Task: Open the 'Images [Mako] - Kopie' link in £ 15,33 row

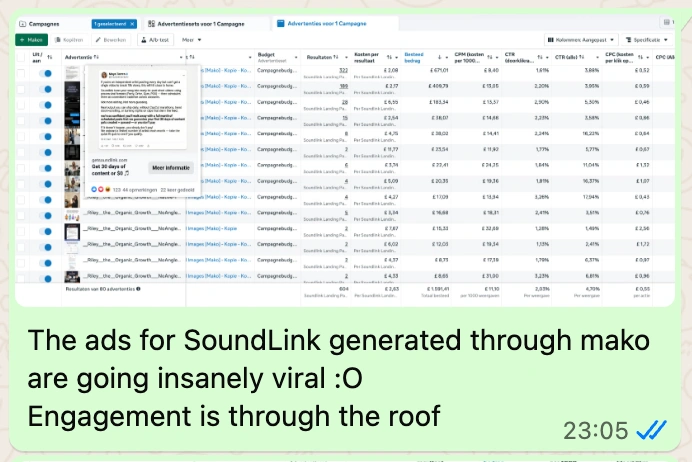Action: pos(212,229)
